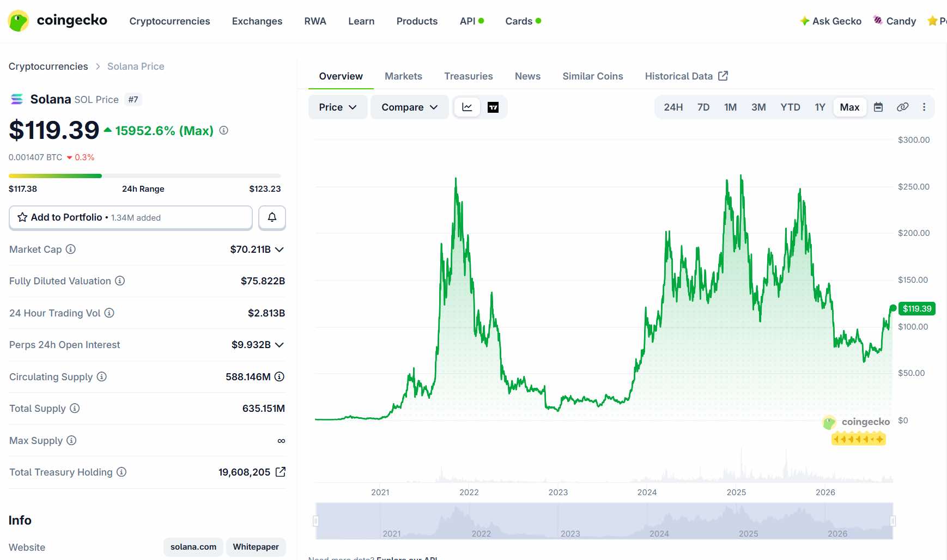Click info icon beside Total Treasury Holding
This screenshot has height=560, width=947.
122,472
